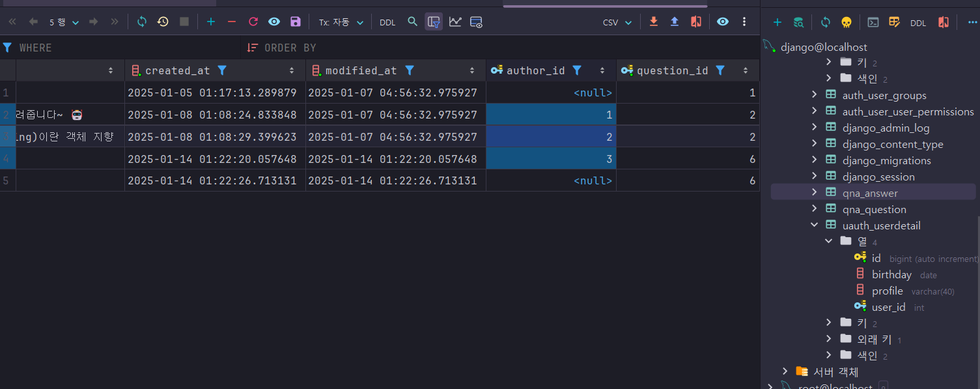Open the horizontal three-dot menu in database panel

(972, 23)
